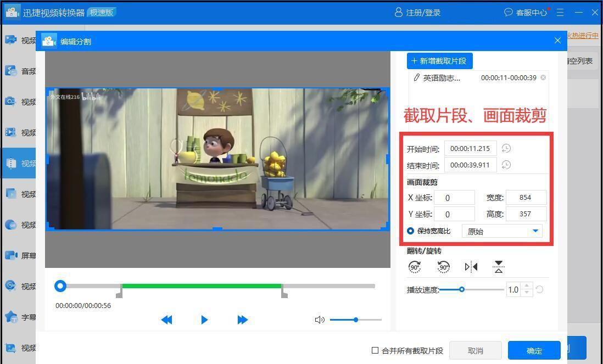Click the timeline playhead circle
The image size is (603, 364).
tap(60, 286)
